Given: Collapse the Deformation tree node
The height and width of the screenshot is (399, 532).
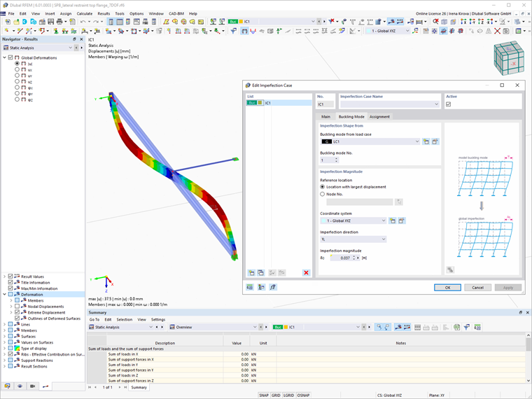Looking at the screenshot, I should coord(4,295).
